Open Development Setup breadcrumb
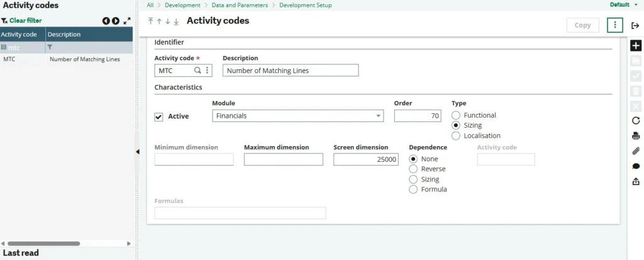The height and width of the screenshot is (260, 644). pyautogui.click(x=306, y=5)
